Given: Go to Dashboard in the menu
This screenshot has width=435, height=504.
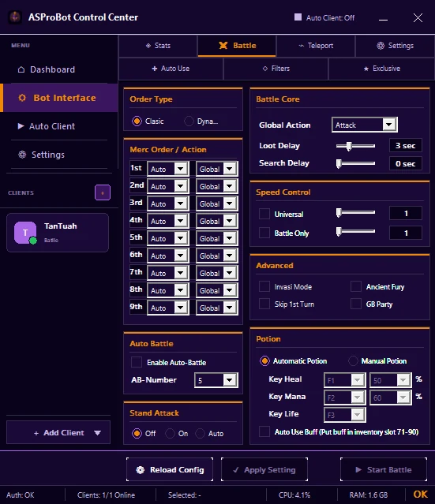Looking at the screenshot, I should tap(59, 69).
